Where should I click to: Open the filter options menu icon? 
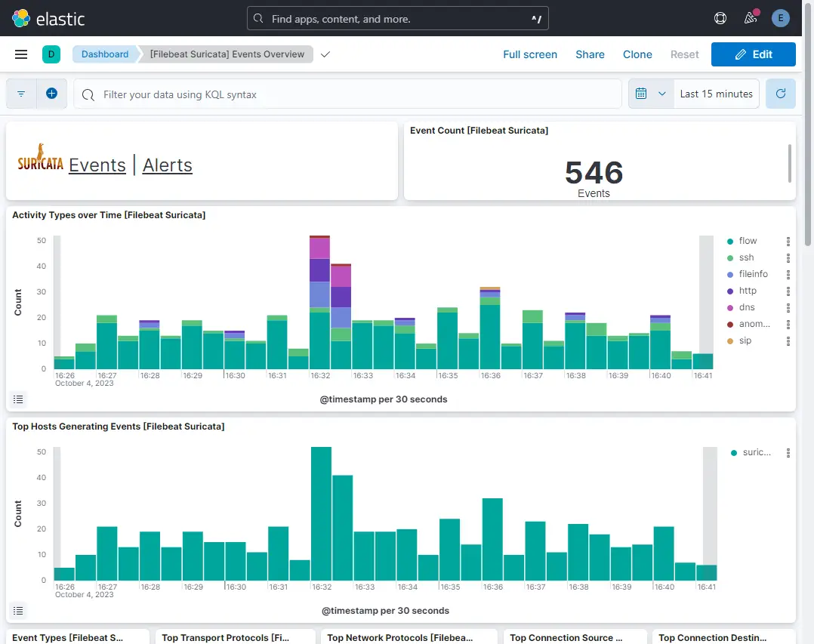21,94
